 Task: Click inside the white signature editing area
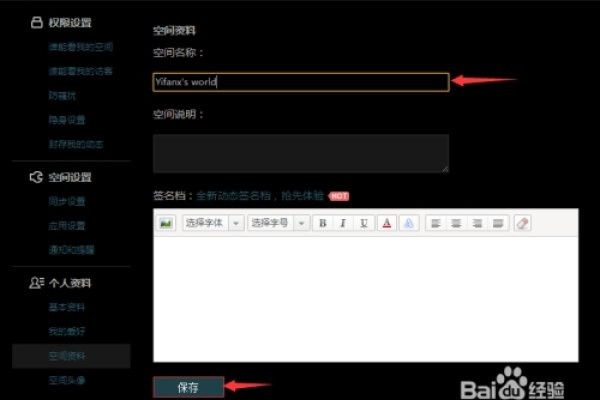366,299
